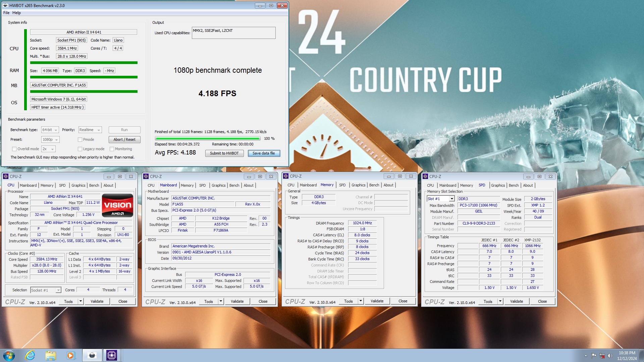
Task: Click the BIOS Version 0901 AGESA value
Action: 221,252
